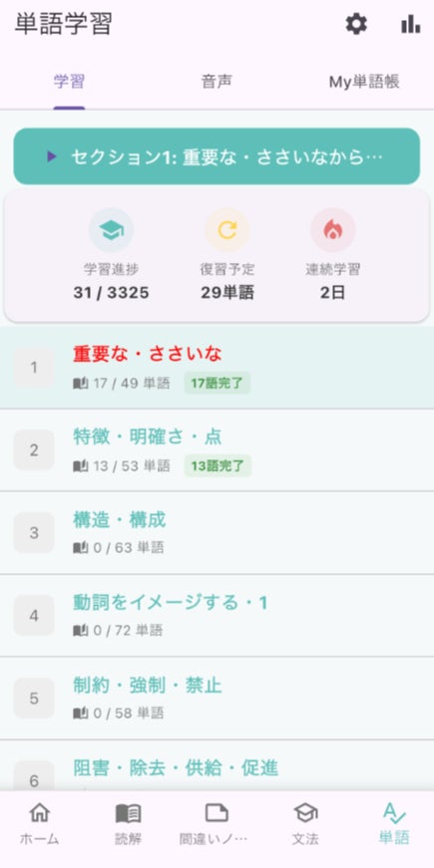The height and width of the screenshot is (868, 434).
Task: Open lesson 構造・構成
Action: click(217, 533)
